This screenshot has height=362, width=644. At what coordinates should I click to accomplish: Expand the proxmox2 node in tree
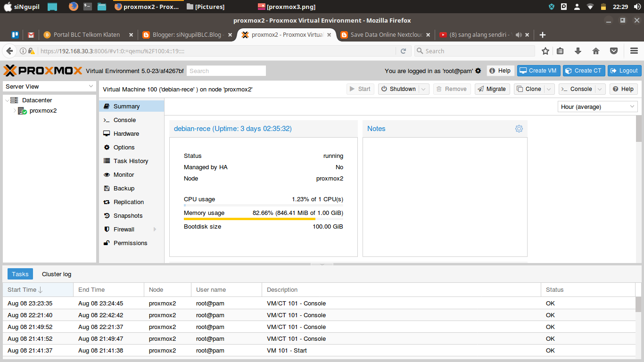pos(15,111)
